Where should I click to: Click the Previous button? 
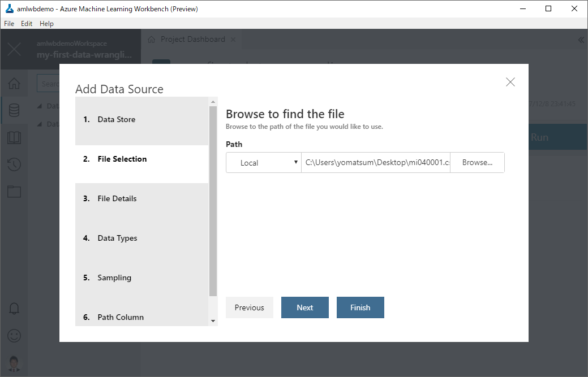tap(250, 307)
